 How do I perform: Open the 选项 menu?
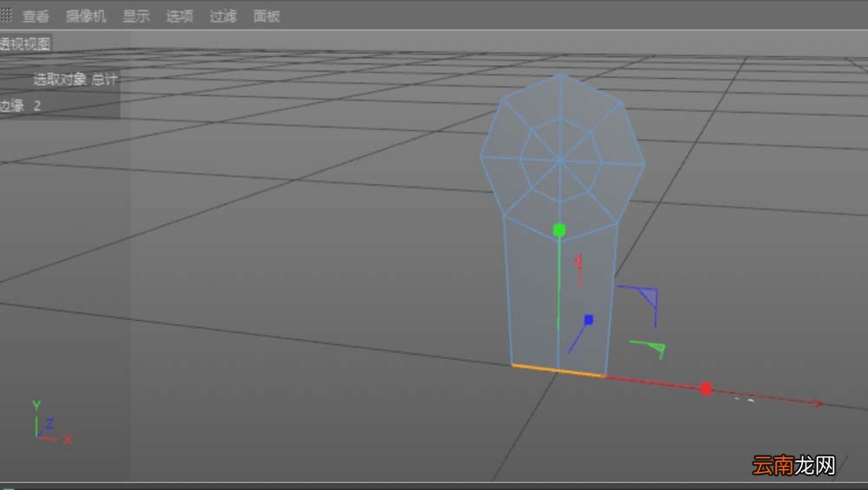click(x=180, y=16)
